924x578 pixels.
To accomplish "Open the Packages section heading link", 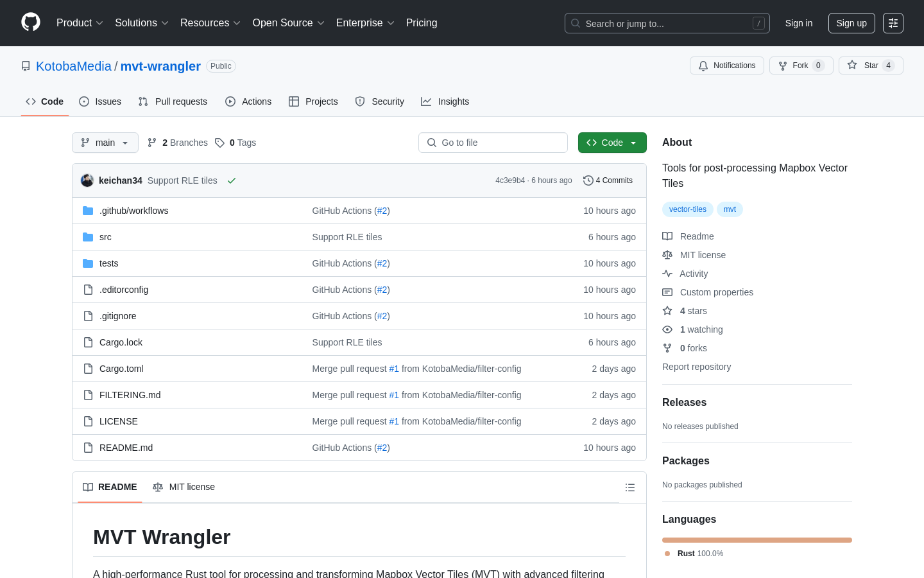I will (686, 461).
